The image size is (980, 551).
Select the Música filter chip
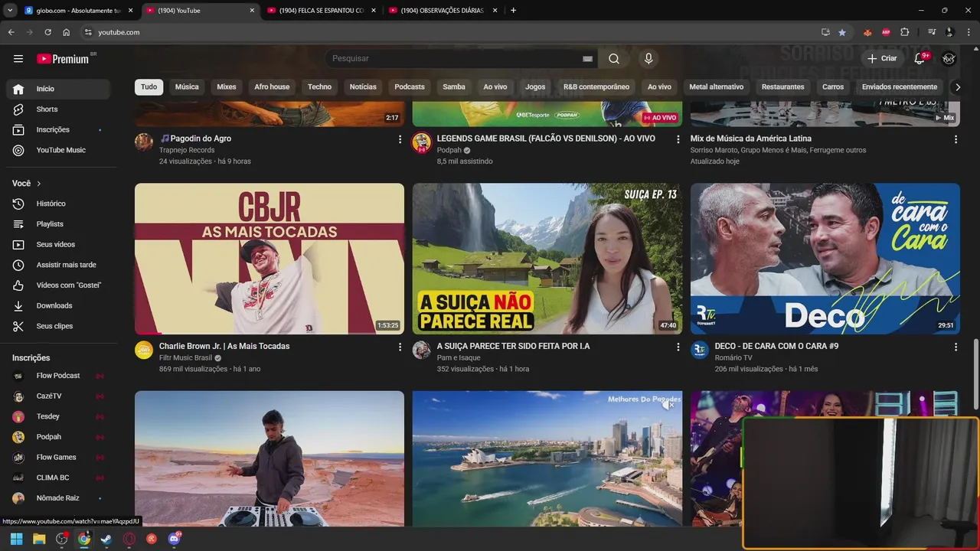(187, 87)
